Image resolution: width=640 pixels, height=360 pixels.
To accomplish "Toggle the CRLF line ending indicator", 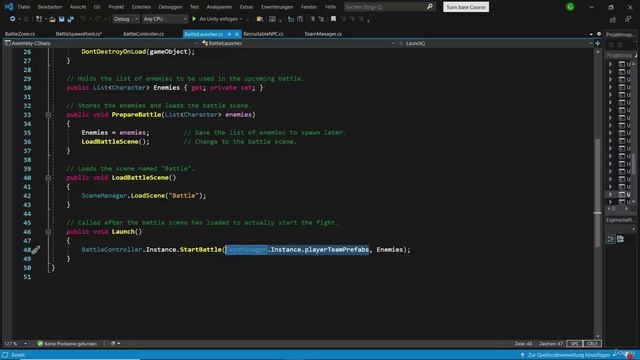I will [592, 344].
